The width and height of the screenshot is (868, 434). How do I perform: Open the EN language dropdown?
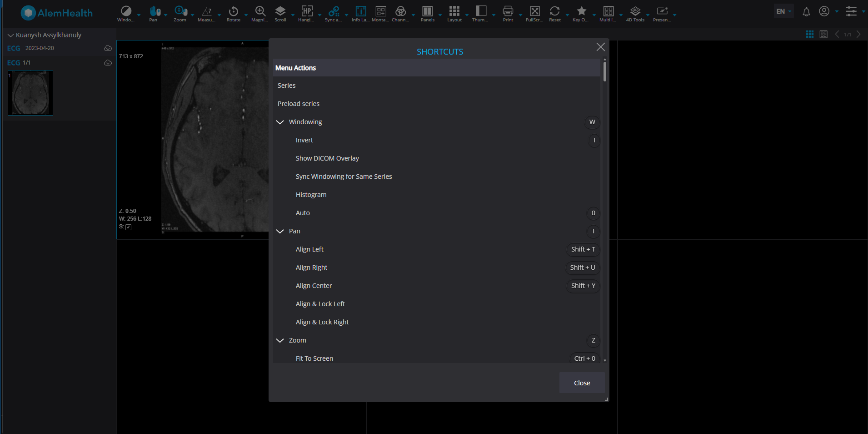tap(783, 11)
